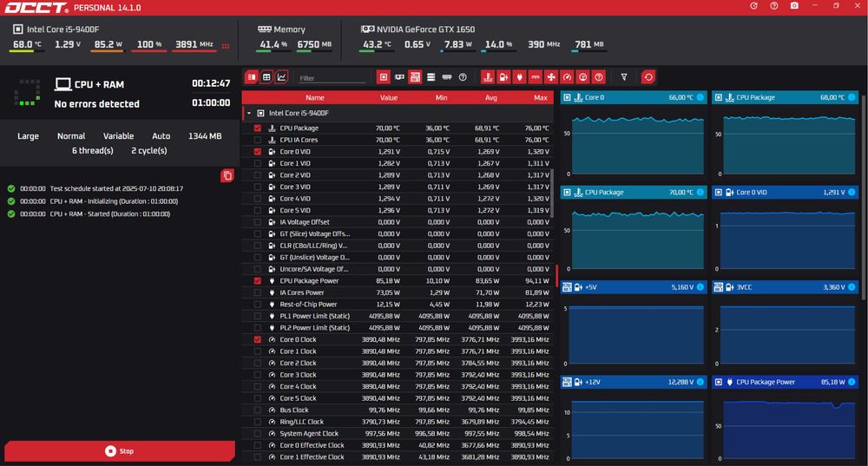Switch to combined table and graph view
The width and height of the screenshot is (868, 466).
tap(252, 77)
